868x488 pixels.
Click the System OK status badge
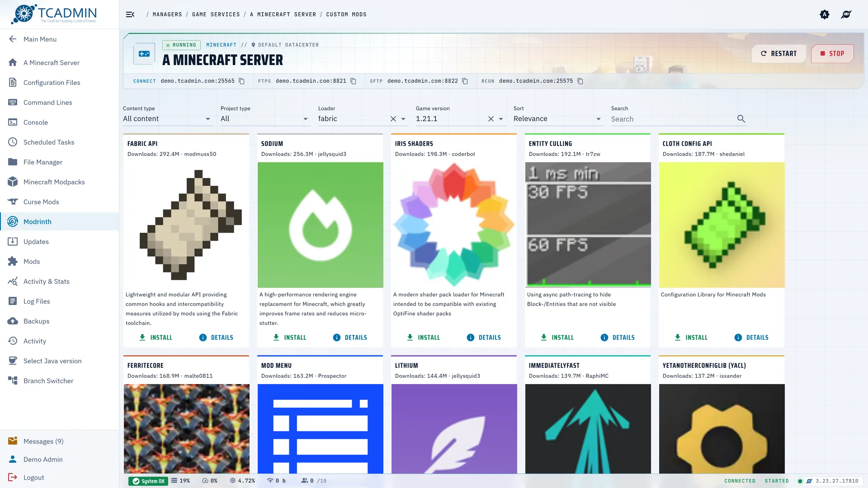coord(148,481)
